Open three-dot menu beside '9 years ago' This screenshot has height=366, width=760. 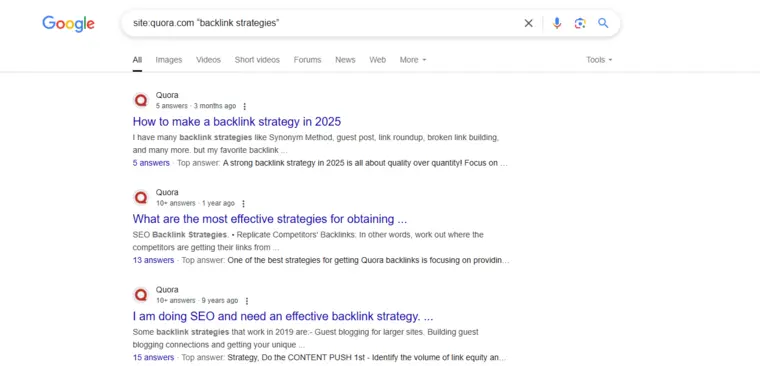click(x=247, y=301)
